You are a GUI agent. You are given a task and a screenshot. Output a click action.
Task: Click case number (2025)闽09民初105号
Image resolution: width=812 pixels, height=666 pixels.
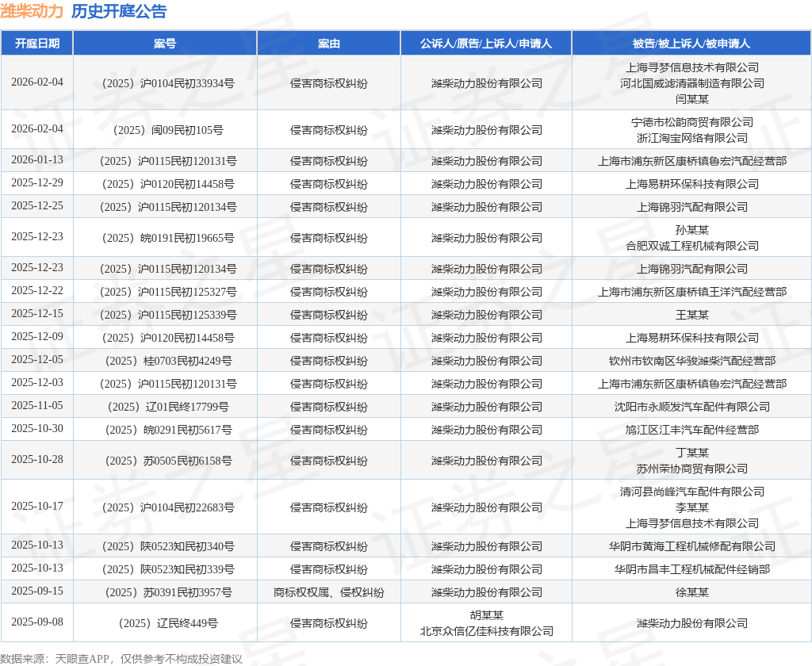168,130
